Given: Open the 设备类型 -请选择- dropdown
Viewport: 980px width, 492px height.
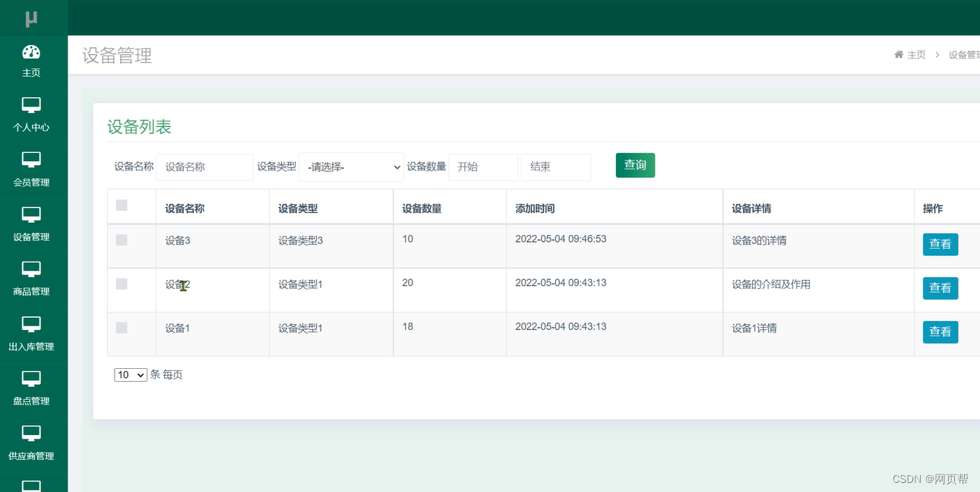Looking at the screenshot, I should click(x=352, y=167).
